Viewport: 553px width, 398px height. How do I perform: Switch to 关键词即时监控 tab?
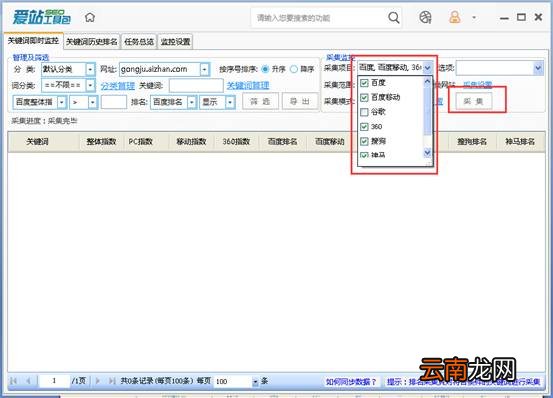point(34,41)
